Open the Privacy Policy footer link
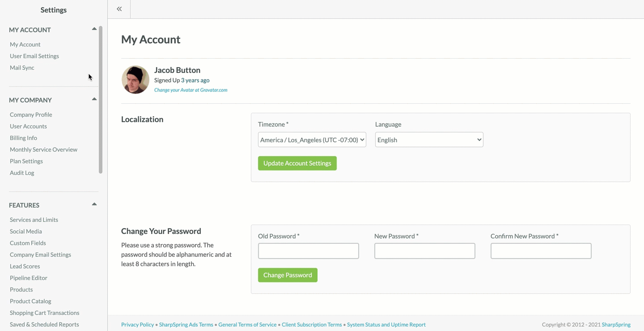 click(137, 325)
